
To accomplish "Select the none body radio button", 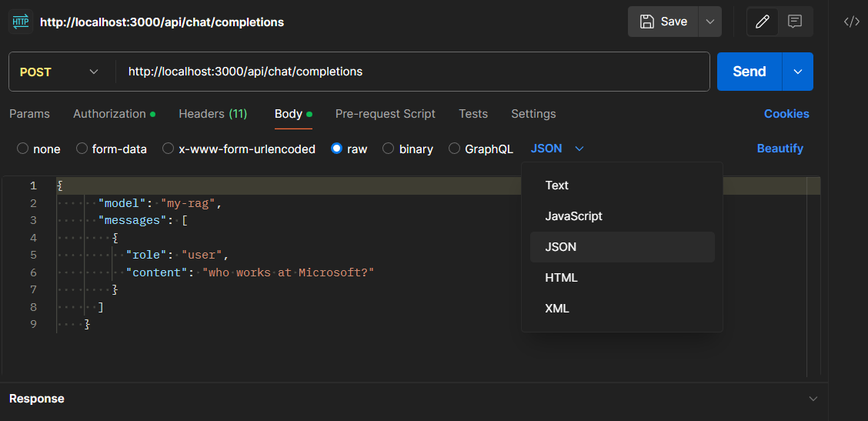I will [22, 149].
